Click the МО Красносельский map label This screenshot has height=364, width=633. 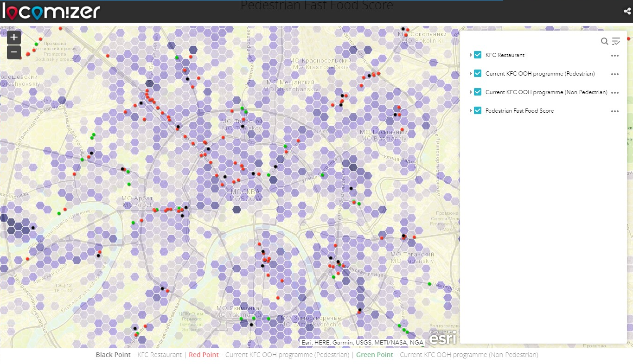[320, 64]
